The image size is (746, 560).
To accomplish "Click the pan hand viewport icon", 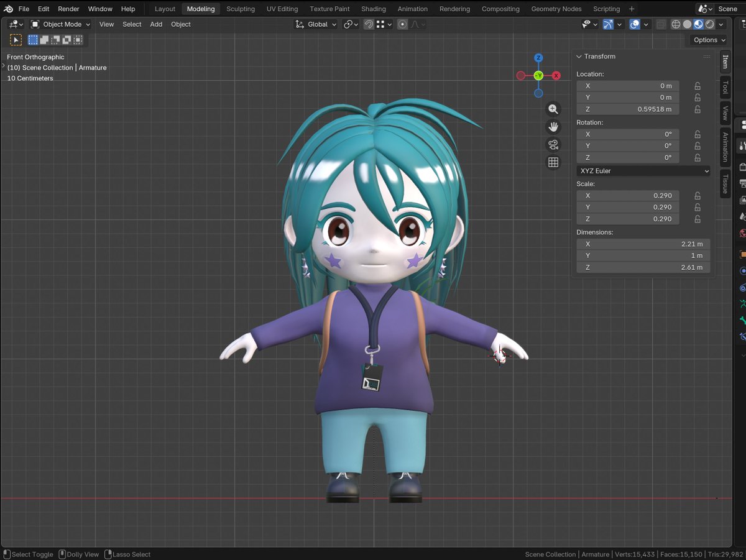I will coord(553,127).
